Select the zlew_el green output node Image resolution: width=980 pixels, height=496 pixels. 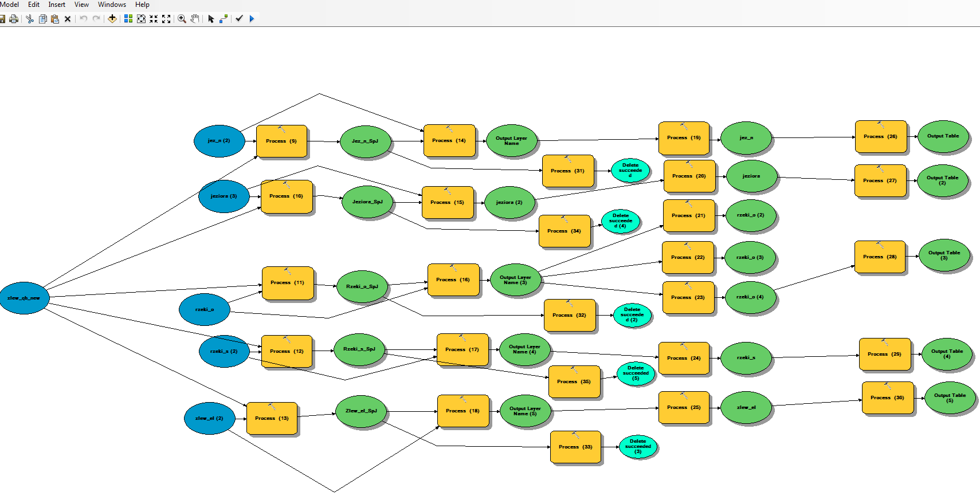pos(746,407)
